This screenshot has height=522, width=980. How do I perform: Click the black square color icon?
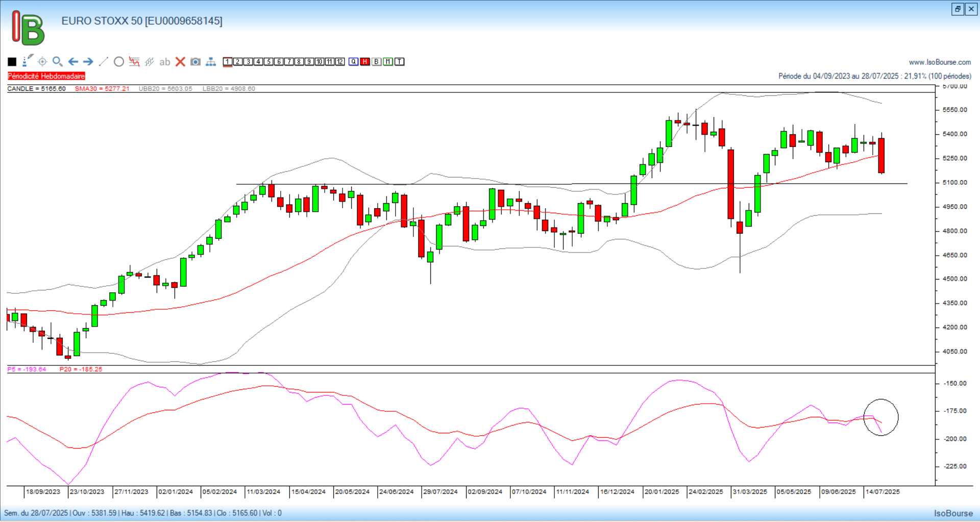(x=12, y=62)
